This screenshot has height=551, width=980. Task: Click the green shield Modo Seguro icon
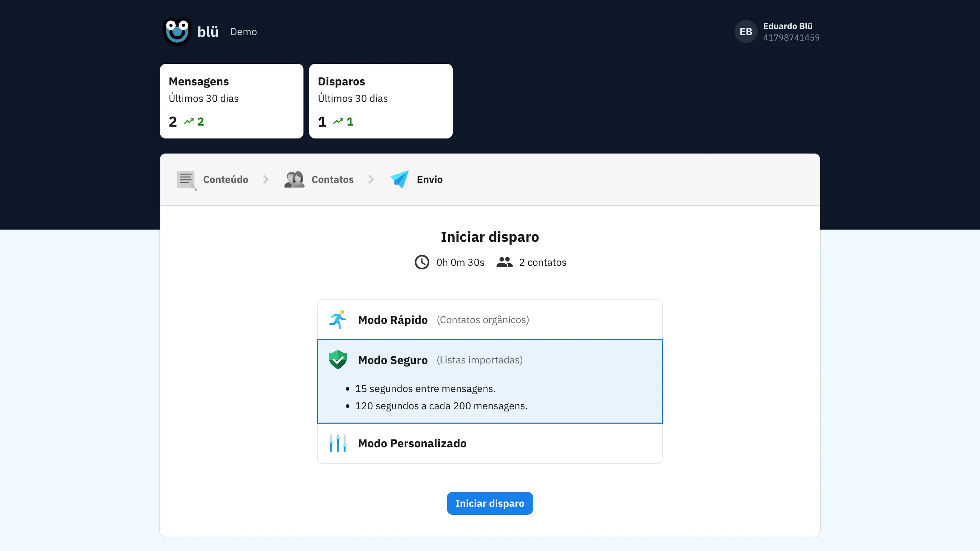[x=338, y=359]
